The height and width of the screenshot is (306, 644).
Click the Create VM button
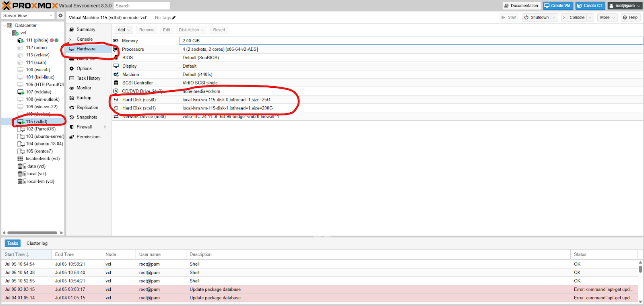(x=557, y=6)
